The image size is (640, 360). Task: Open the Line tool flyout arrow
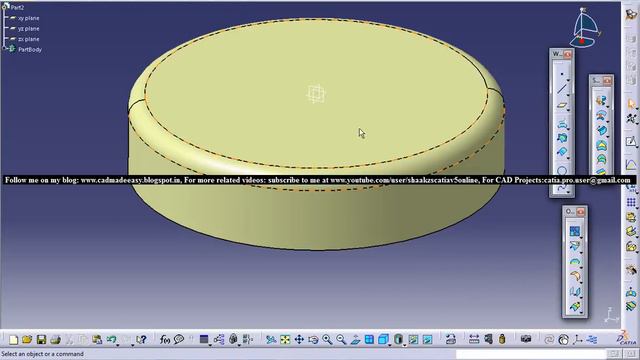(x=568, y=95)
